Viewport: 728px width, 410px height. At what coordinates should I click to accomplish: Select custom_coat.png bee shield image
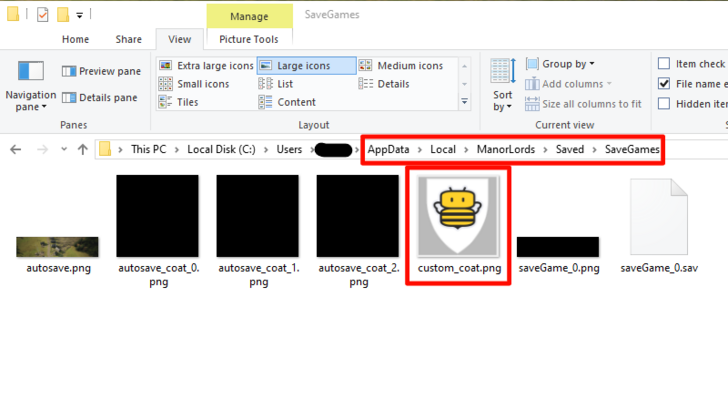(x=458, y=216)
